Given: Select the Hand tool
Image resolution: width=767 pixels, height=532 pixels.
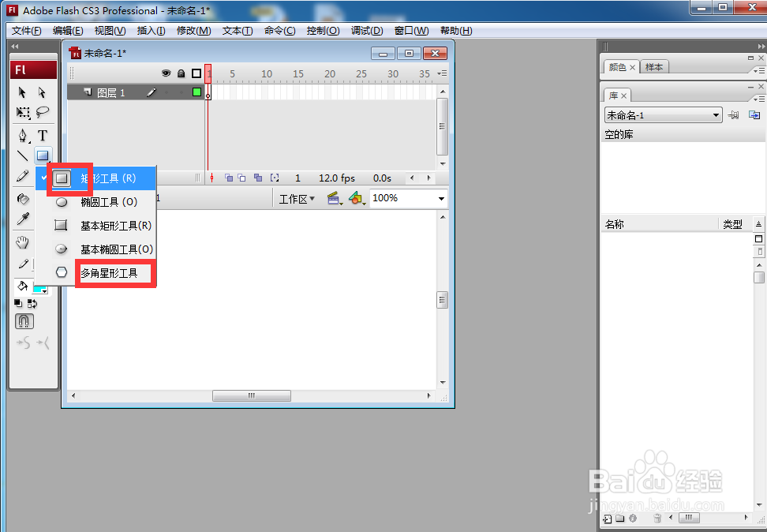Looking at the screenshot, I should (x=23, y=242).
